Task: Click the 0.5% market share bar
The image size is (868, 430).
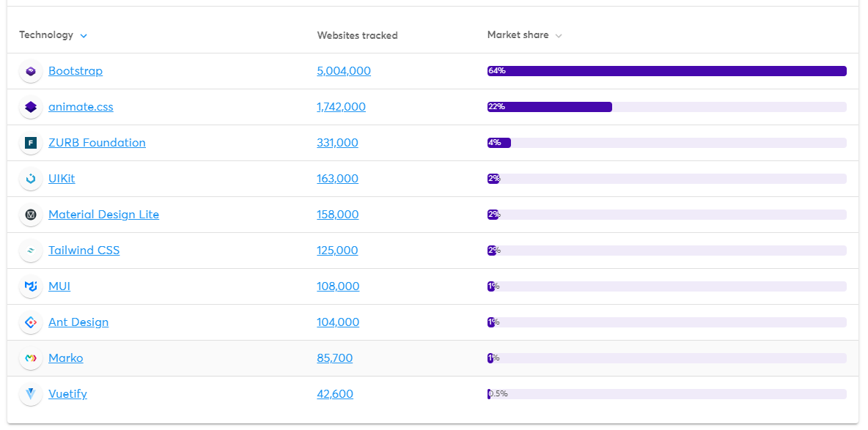Action: click(x=667, y=394)
